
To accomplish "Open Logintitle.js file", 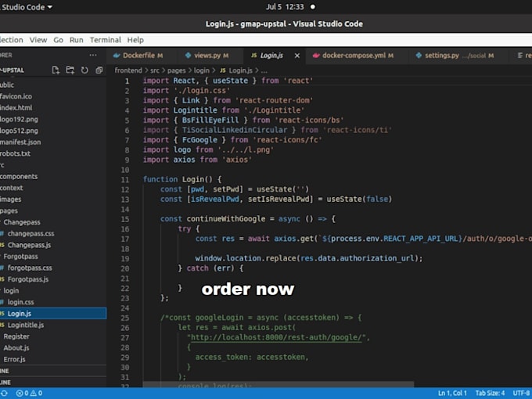I will (26, 325).
